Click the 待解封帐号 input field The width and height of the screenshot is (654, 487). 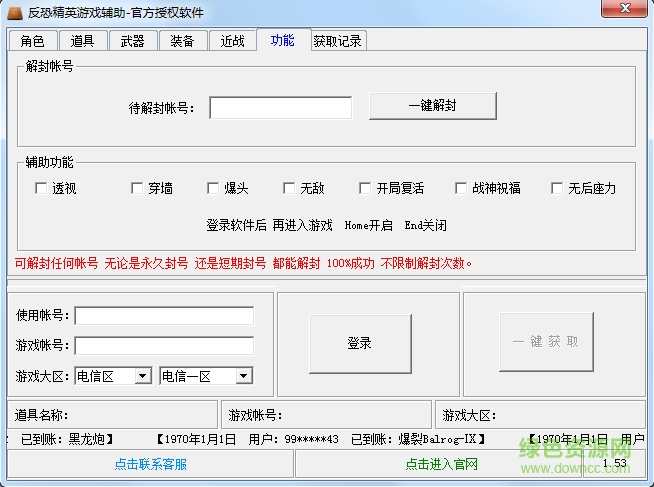pos(281,108)
